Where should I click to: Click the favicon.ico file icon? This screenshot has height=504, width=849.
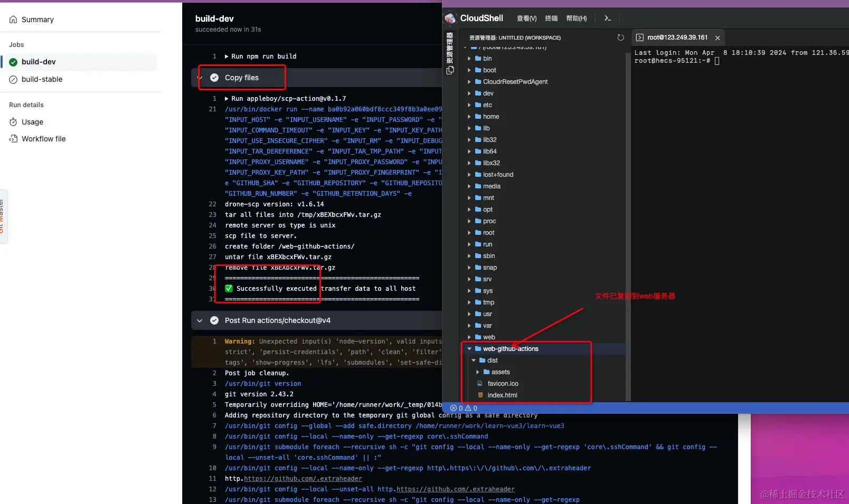(x=480, y=384)
